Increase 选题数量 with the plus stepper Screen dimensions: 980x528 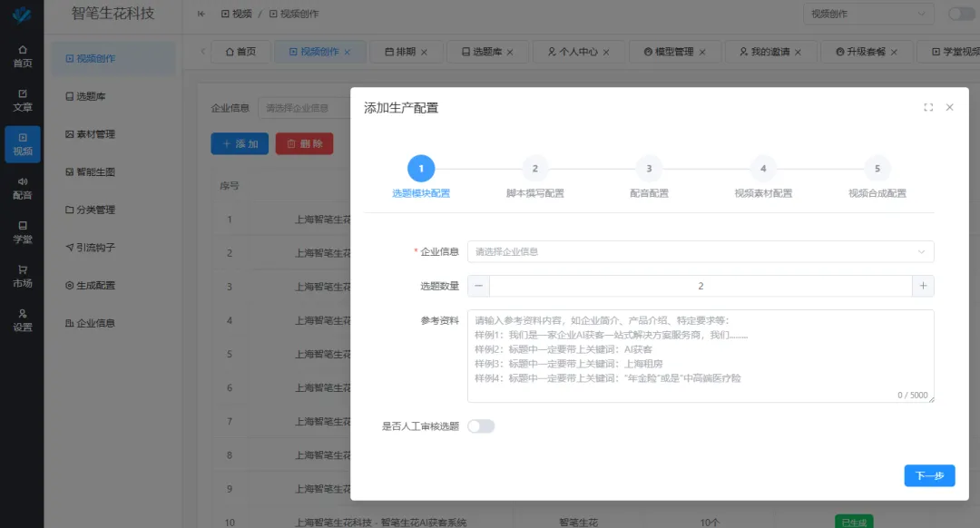924,286
